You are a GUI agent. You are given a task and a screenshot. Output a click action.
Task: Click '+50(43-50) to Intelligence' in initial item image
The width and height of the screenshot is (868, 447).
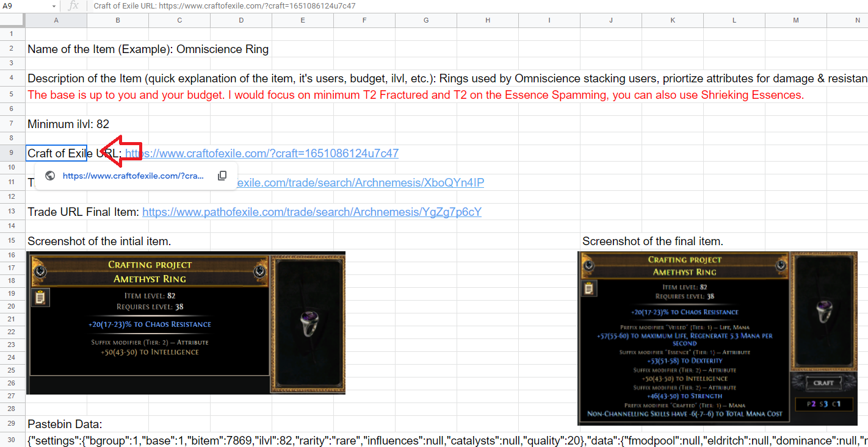point(150,352)
